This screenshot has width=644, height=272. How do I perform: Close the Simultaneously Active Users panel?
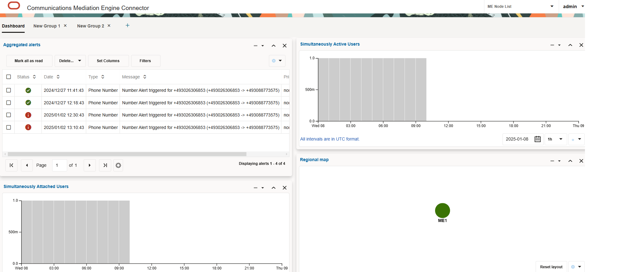(581, 45)
